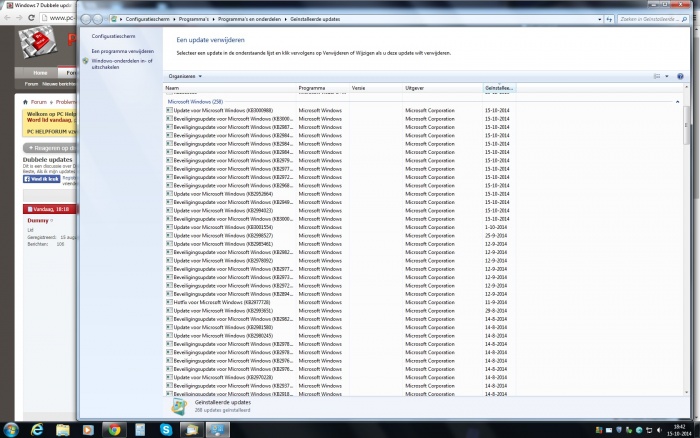Screen dimensions: 700x438
Task: Open the help button in the updates toolbar
Action: point(680,76)
